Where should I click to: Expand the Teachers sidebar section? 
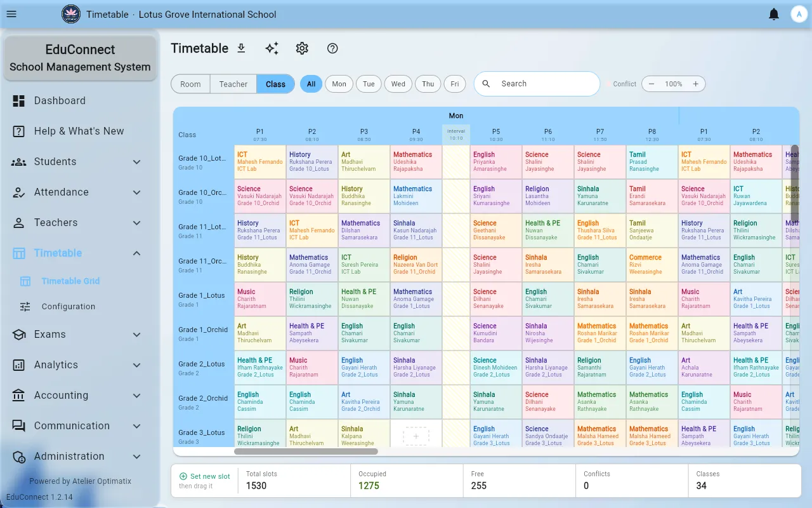136,223
